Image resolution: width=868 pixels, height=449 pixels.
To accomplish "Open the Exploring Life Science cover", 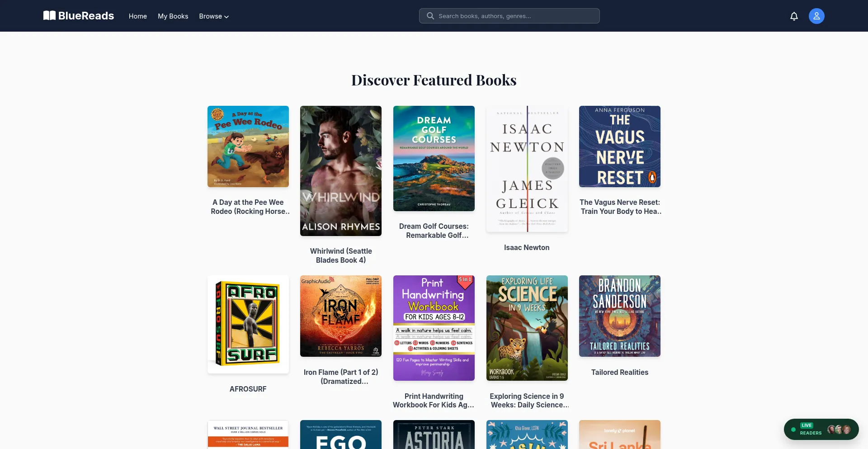I will pos(527,328).
